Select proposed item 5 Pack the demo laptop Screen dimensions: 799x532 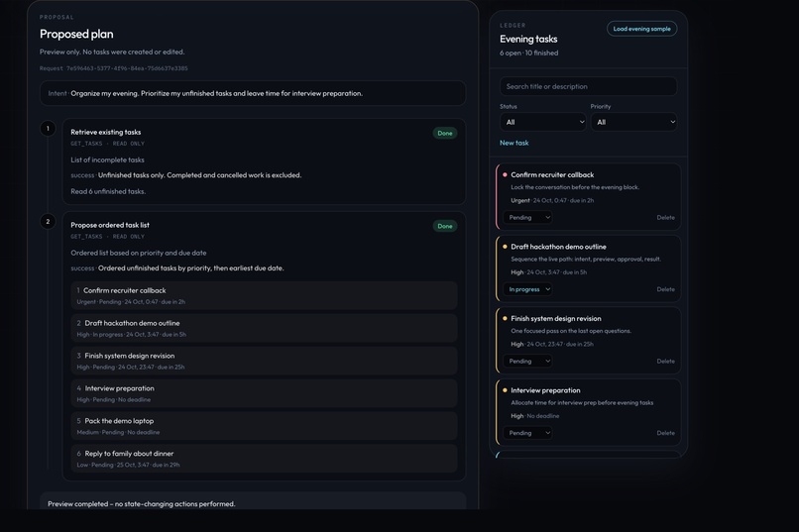point(264,426)
